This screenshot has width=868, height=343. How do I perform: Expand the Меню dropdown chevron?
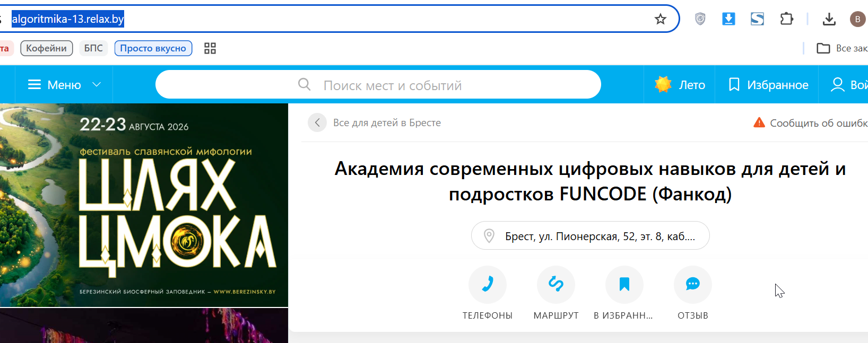coord(97,85)
